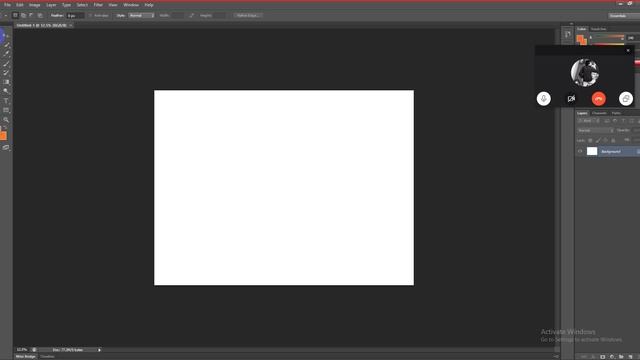
Task: Click the caller avatar in call window
Action: (584, 73)
